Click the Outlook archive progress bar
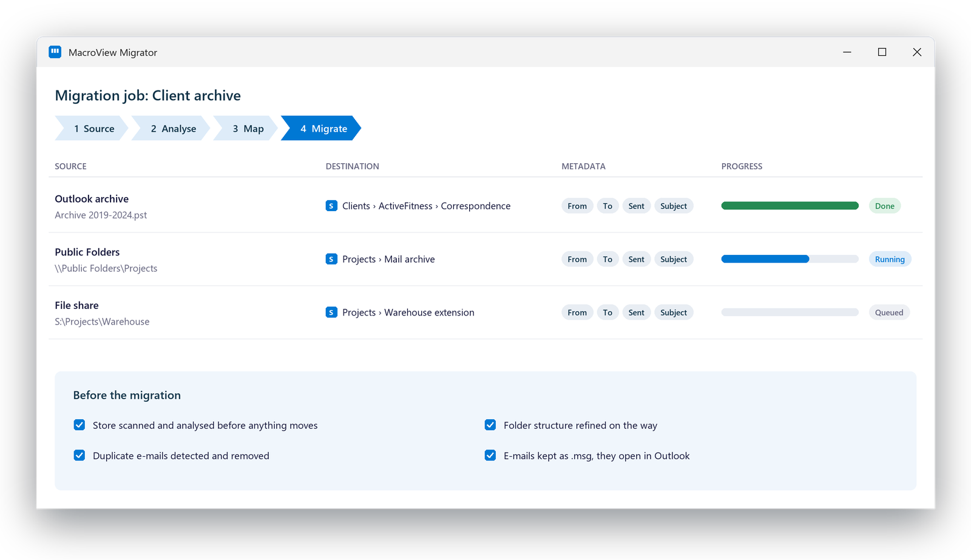This screenshot has height=560, width=971. pyautogui.click(x=790, y=206)
